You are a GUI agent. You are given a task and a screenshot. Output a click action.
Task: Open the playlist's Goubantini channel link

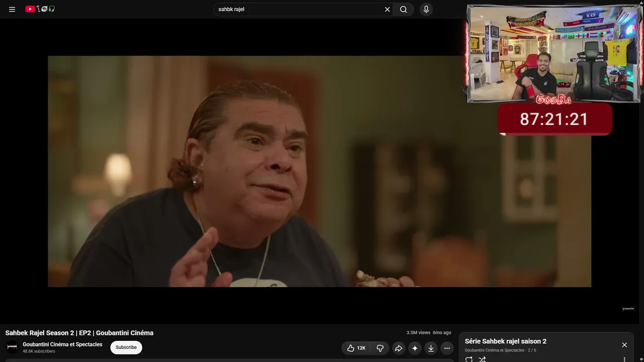[x=495, y=350]
